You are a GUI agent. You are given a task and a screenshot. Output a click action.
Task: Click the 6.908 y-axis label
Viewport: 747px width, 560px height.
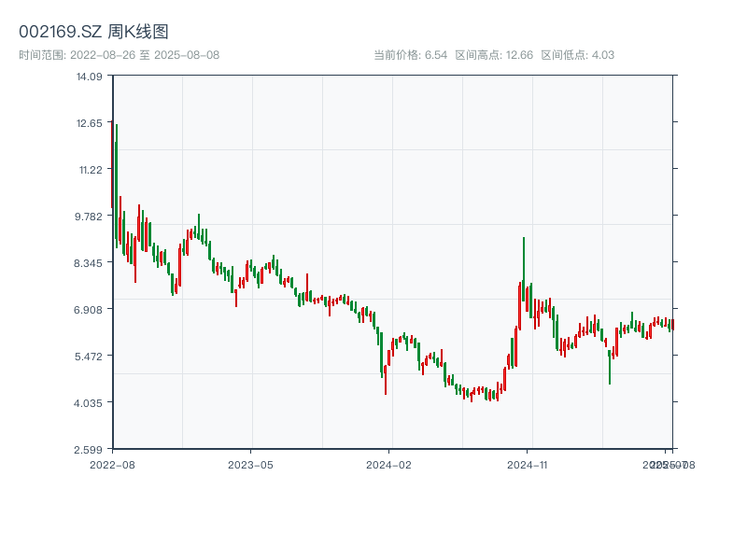click(x=90, y=309)
